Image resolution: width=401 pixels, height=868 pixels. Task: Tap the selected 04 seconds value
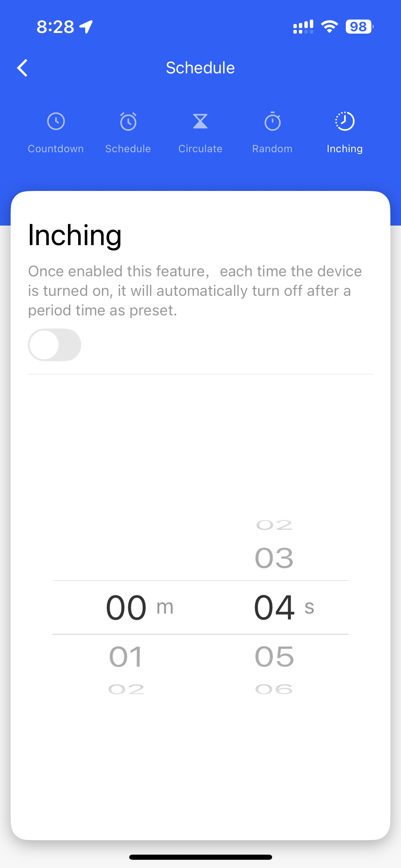[x=274, y=607]
